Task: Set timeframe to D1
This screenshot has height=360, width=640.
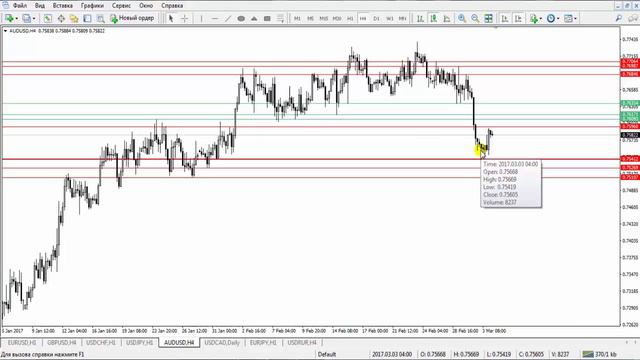Action: tap(376, 19)
